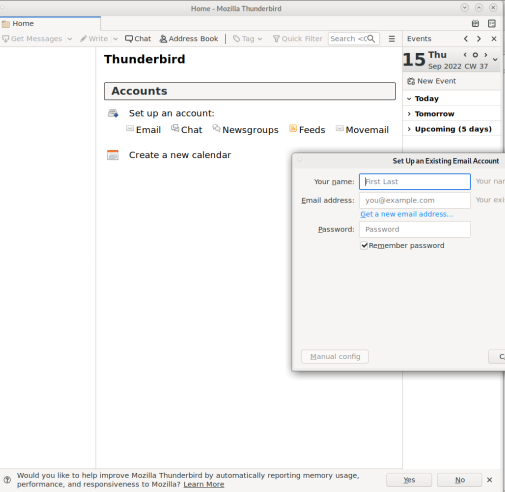Click the Write button
This screenshot has width=505, height=492.
click(94, 39)
